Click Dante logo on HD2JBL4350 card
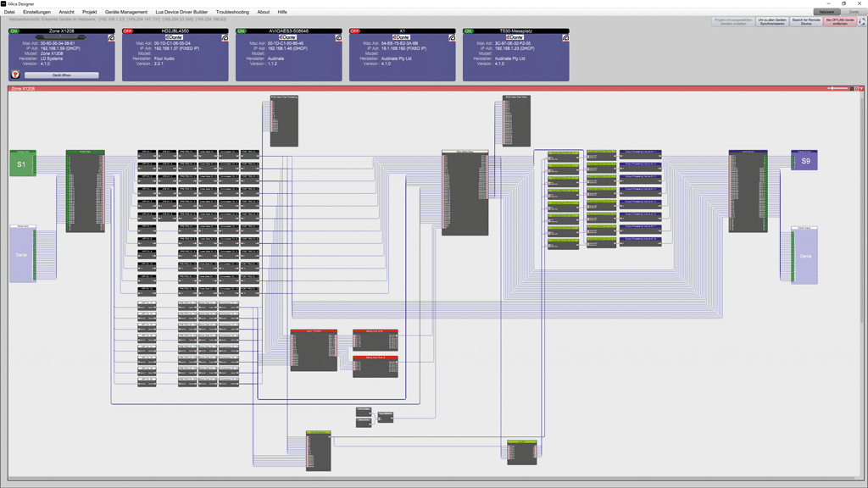The image size is (868, 488). pos(174,37)
